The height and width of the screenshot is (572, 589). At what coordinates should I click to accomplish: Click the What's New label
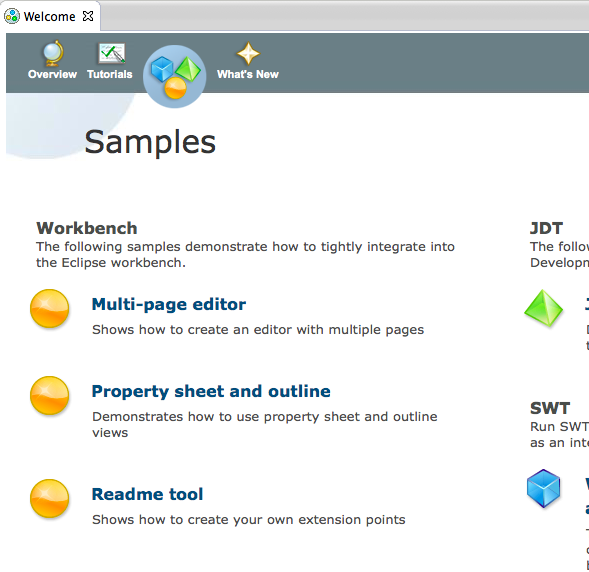click(248, 74)
